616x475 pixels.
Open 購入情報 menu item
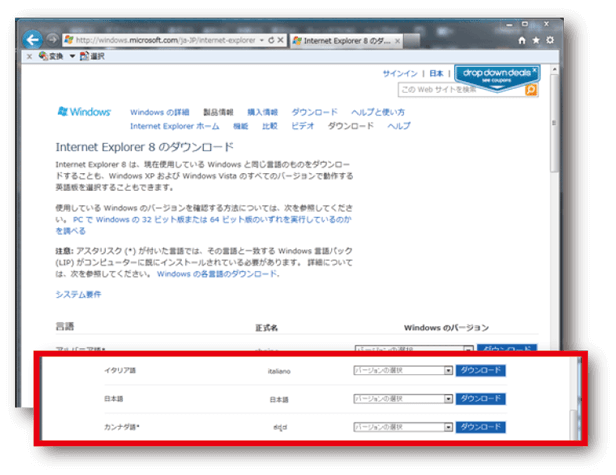click(262, 112)
